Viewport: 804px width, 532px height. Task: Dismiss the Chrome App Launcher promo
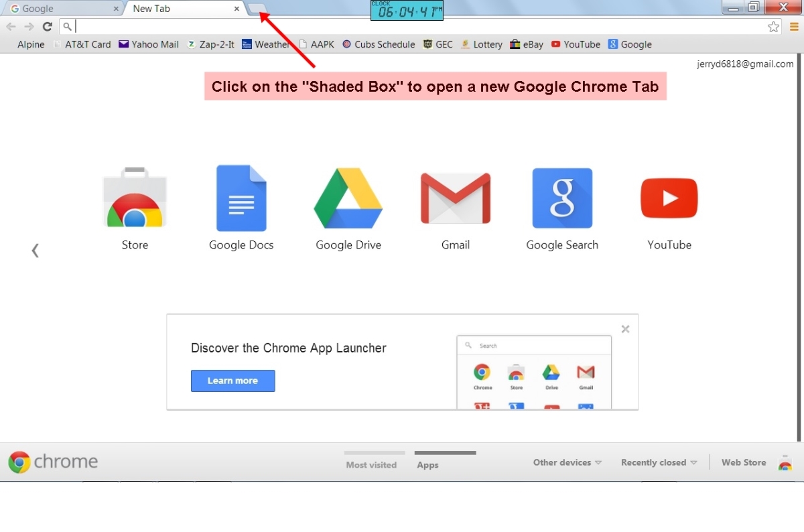pyautogui.click(x=625, y=329)
